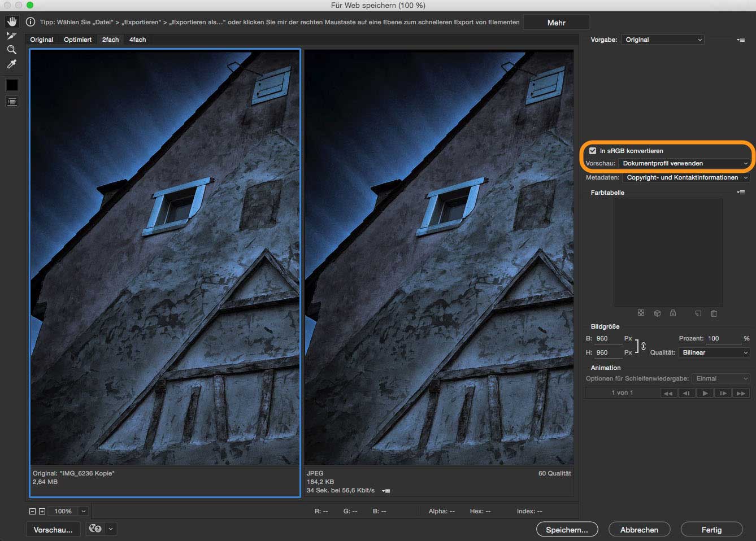Click the lock icon below Farbtabelle
The image size is (756, 541).
(673, 313)
